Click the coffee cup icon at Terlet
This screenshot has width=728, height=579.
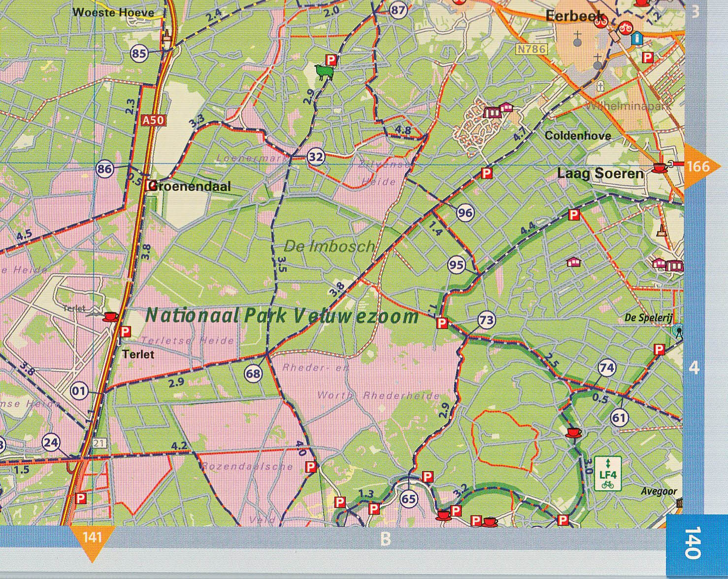click(110, 316)
